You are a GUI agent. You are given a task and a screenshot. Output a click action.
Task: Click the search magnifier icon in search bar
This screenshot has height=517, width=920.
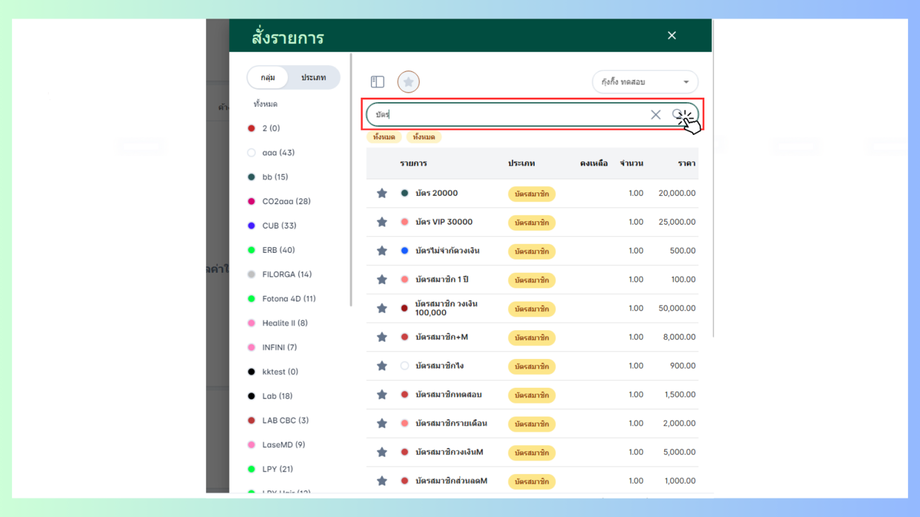679,115
